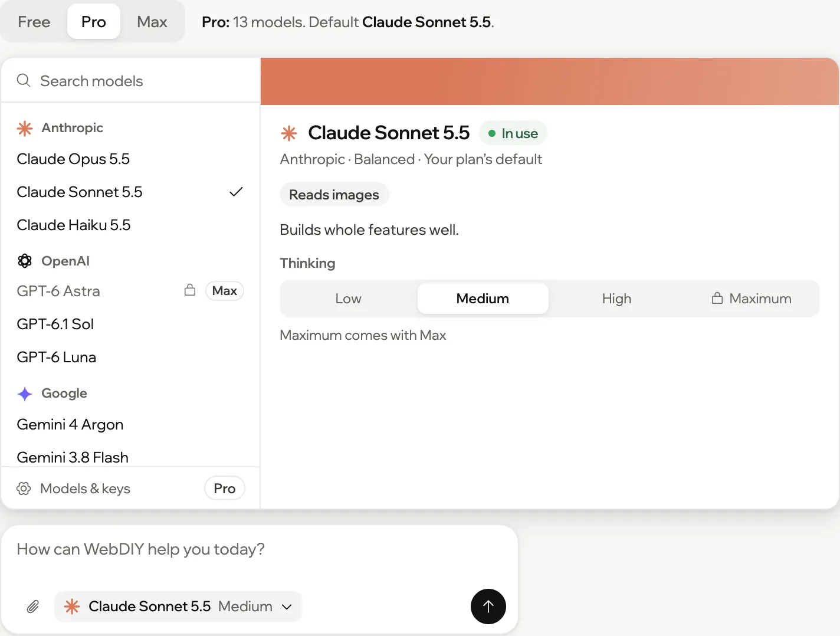Click the OpenAI logo icon
Image resolution: width=840 pixels, height=636 pixels.
tap(25, 261)
